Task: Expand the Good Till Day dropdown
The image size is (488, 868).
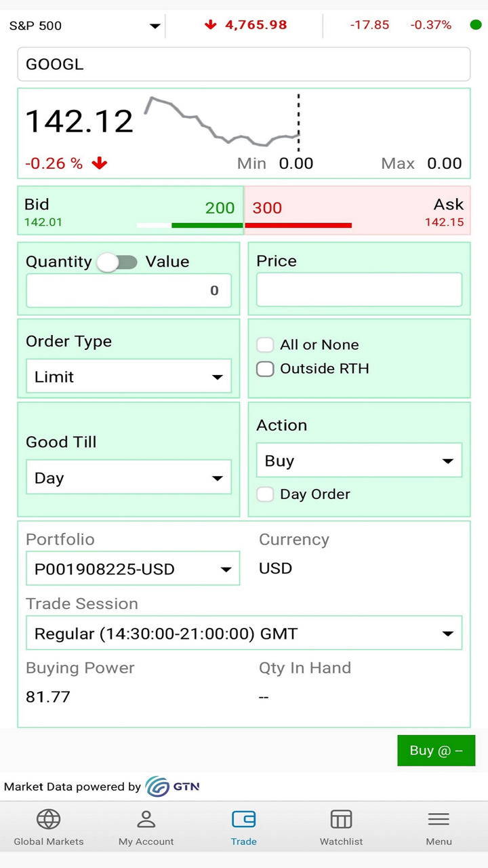Action: click(129, 478)
